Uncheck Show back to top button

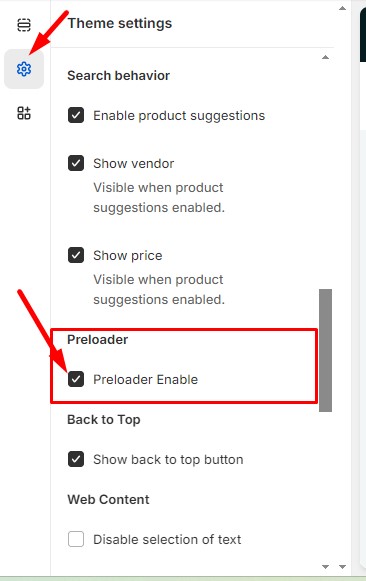[x=76, y=459]
